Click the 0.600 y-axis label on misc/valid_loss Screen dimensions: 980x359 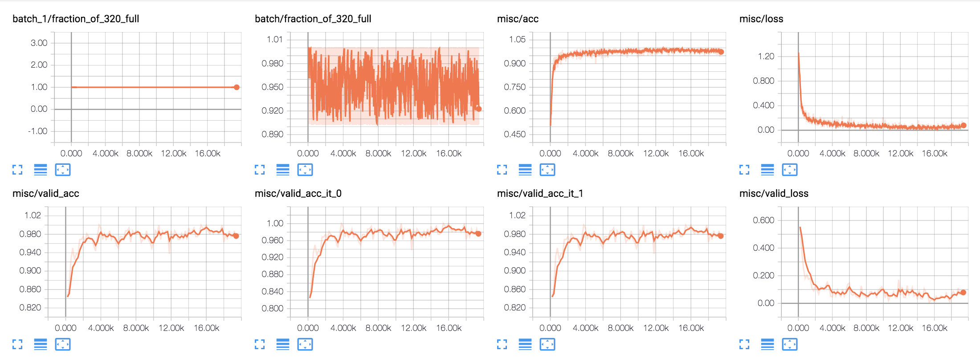(x=764, y=220)
